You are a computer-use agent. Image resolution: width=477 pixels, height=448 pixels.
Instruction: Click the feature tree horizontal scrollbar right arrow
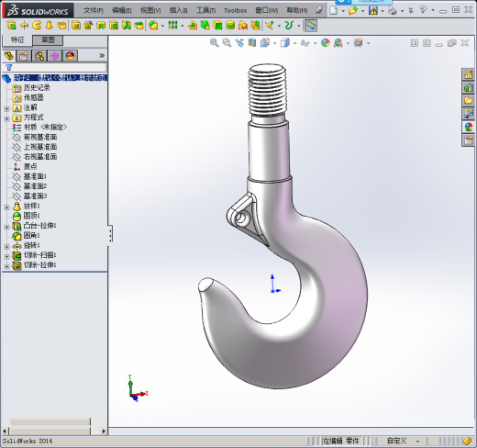[104, 431]
